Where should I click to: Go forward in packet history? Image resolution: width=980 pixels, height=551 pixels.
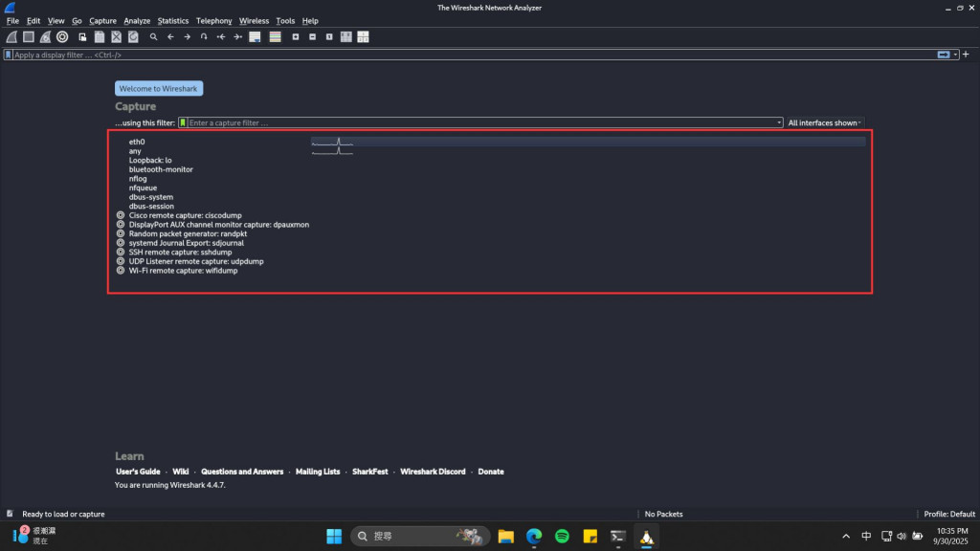tap(187, 37)
